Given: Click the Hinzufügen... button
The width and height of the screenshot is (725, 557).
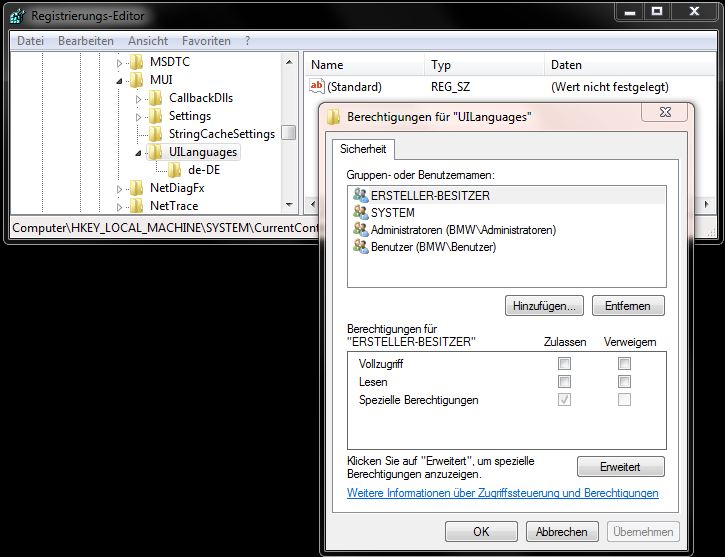Looking at the screenshot, I should [x=544, y=306].
